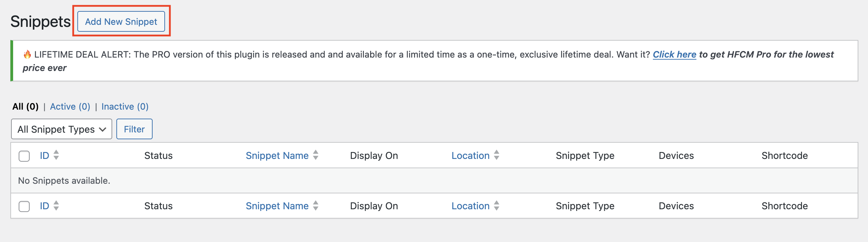Show All snippets filter view
The image size is (868, 242).
(25, 107)
